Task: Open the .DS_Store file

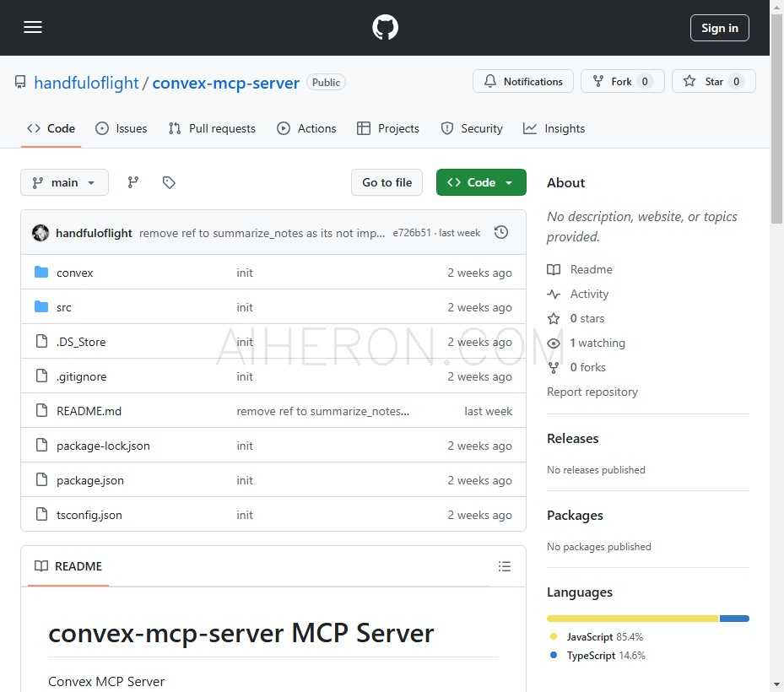Action: pos(81,342)
